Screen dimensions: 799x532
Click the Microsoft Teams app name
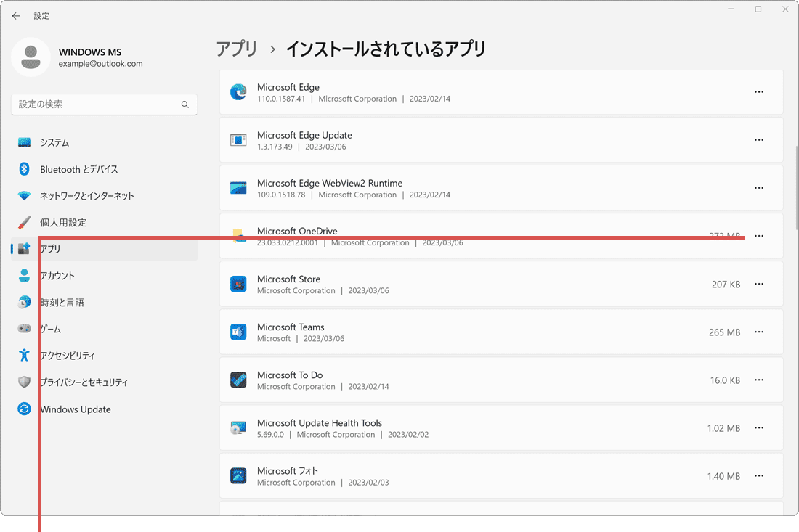pyautogui.click(x=291, y=327)
